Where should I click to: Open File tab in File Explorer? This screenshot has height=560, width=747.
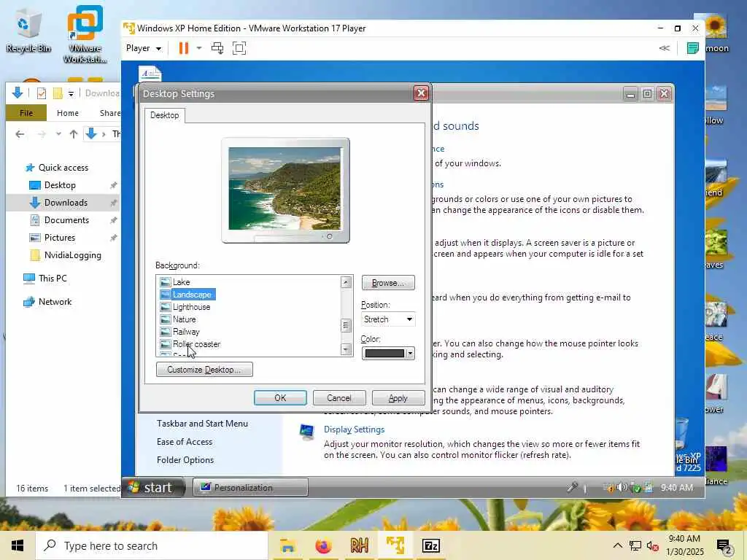(26, 113)
